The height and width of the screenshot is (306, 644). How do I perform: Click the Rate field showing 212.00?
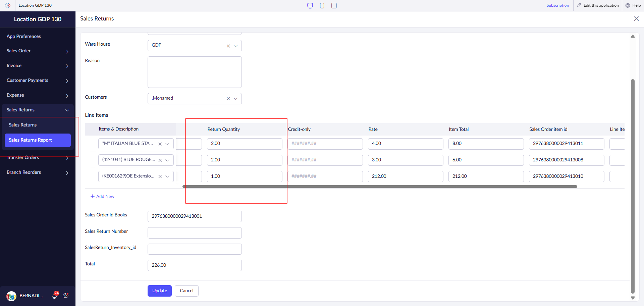pyautogui.click(x=406, y=176)
